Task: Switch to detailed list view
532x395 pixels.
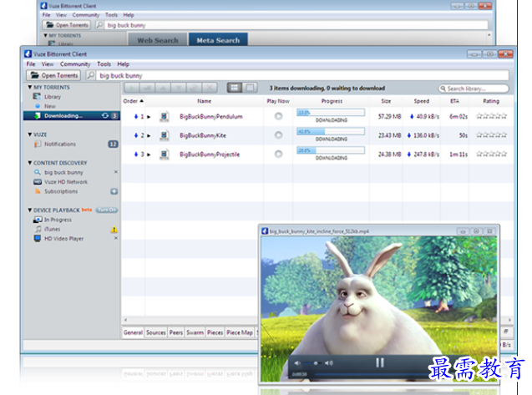Action: (x=235, y=88)
